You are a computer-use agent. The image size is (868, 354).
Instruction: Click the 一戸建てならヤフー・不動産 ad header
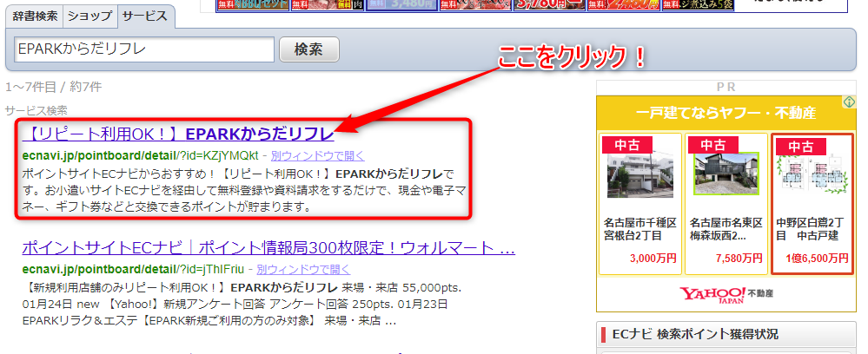pos(725,113)
